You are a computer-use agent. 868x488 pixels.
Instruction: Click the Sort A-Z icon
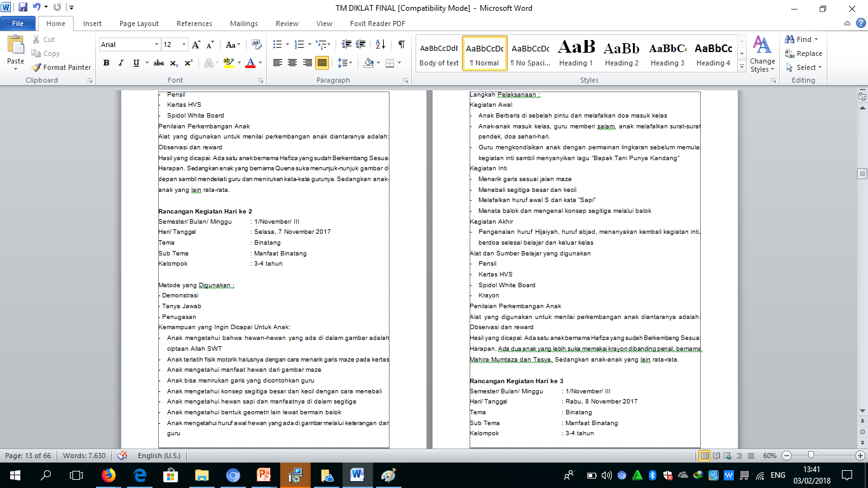[x=380, y=44]
